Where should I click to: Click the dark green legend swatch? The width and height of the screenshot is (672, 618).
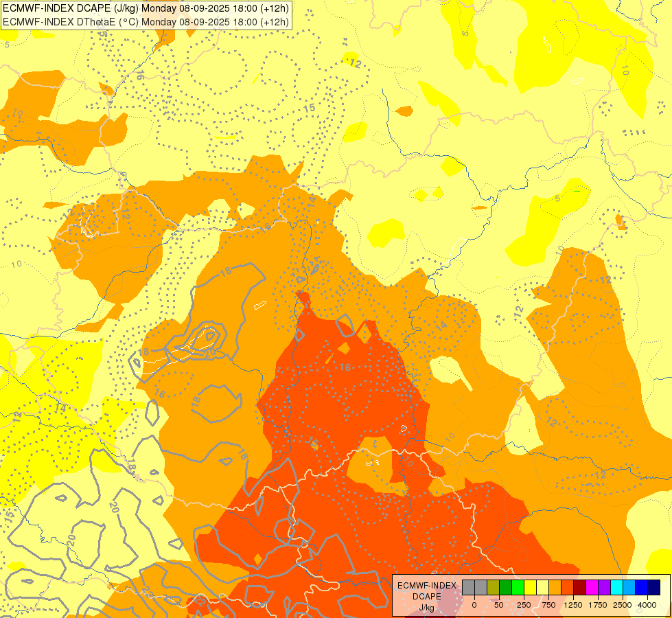coord(506,588)
